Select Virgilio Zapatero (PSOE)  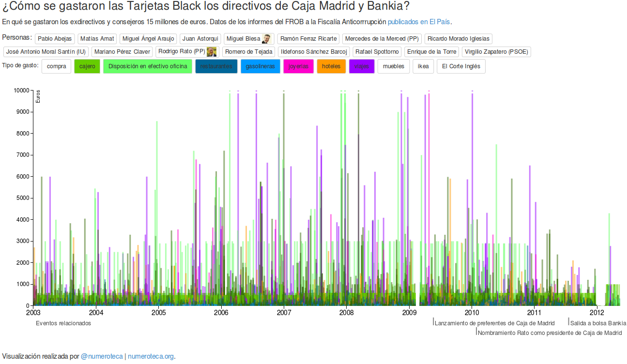496,52
